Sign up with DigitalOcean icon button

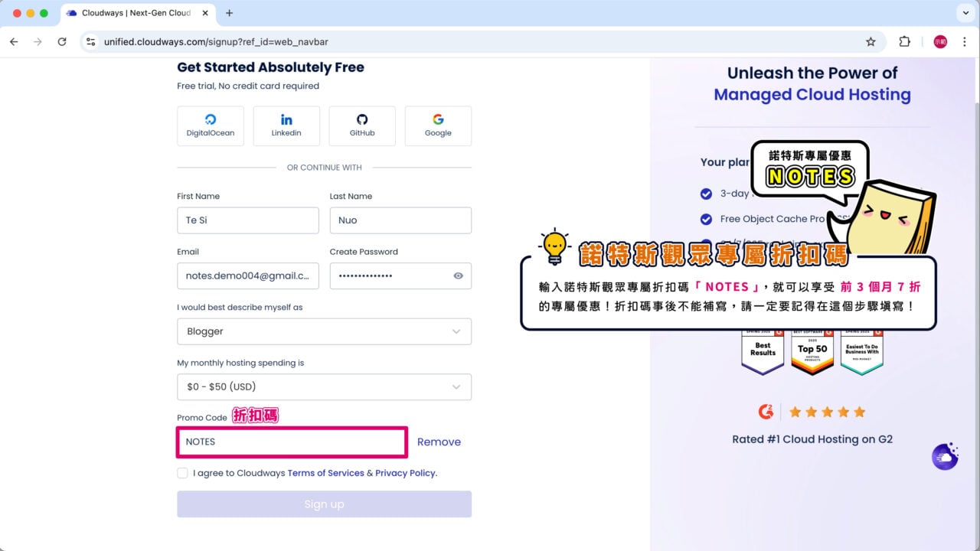[x=211, y=126]
